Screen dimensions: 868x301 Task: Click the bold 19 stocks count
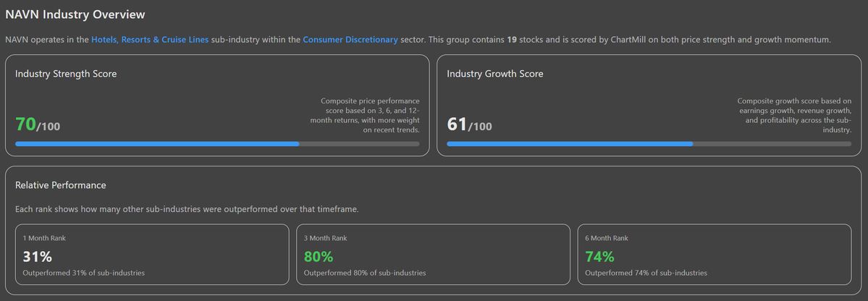[512, 40]
